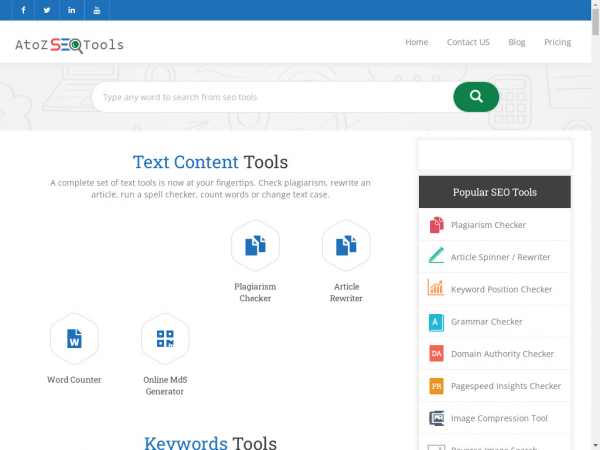Viewport: 600px width, 450px height.
Task: Open the Plagiarism Checker sidebar link
Action: (488, 225)
